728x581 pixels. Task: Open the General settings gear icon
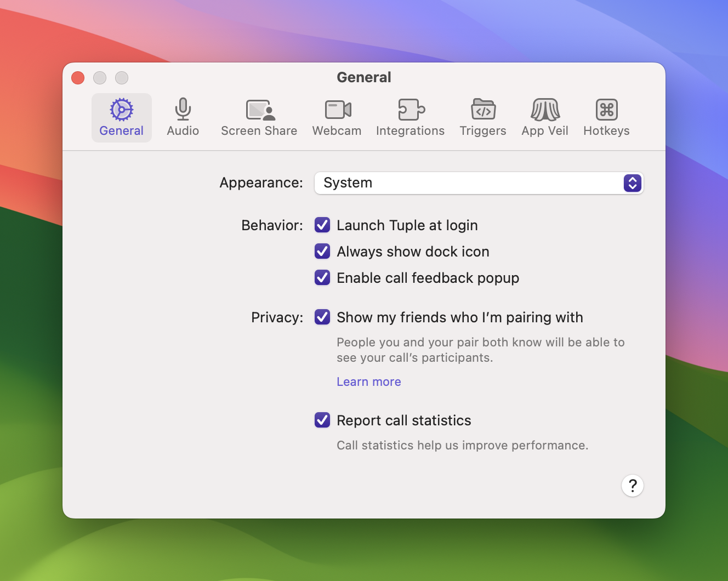[x=122, y=118]
